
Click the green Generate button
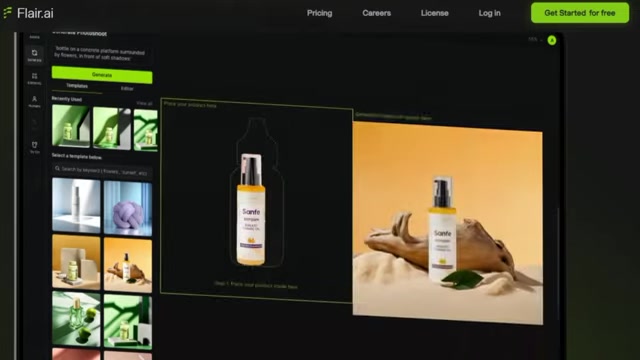coord(102,75)
